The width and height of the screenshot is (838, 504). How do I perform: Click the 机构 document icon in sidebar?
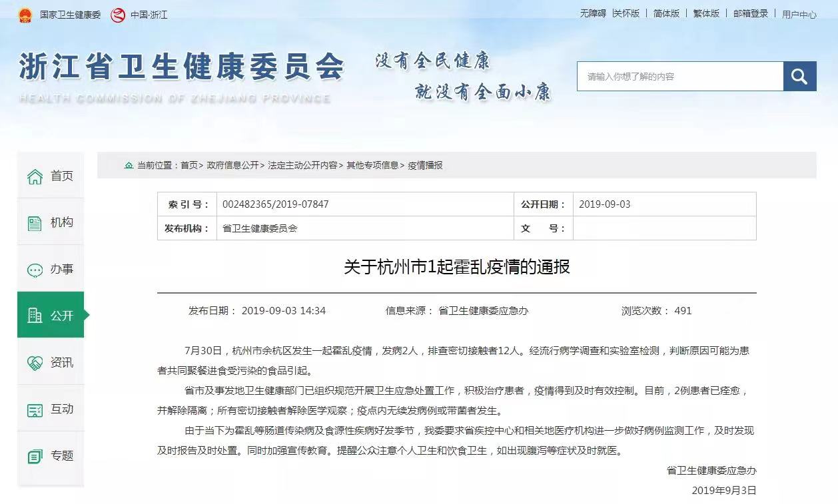tap(35, 223)
